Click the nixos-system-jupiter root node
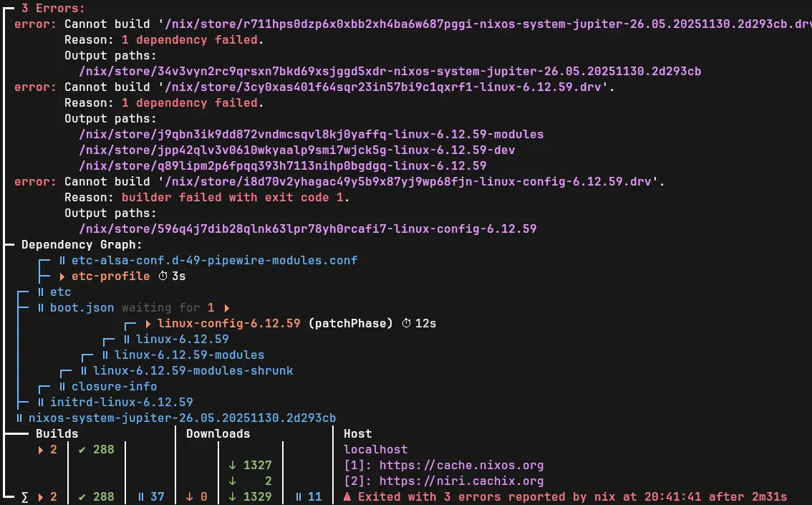812x505 pixels. (182, 418)
